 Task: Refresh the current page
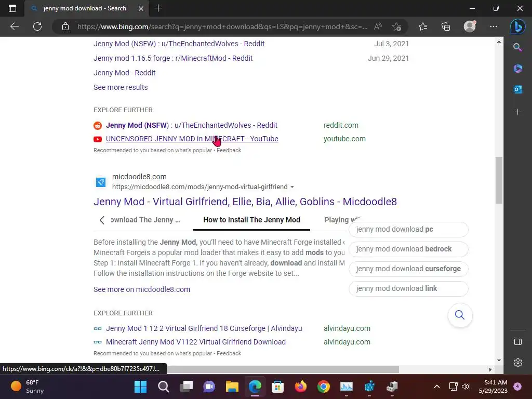coord(37,26)
